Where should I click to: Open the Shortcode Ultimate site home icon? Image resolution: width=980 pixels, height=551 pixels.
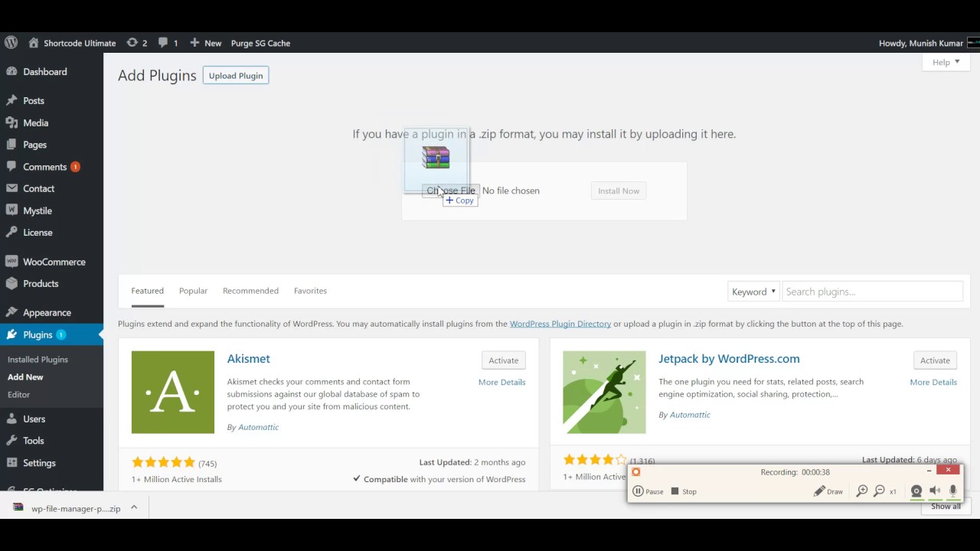[34, 43]
